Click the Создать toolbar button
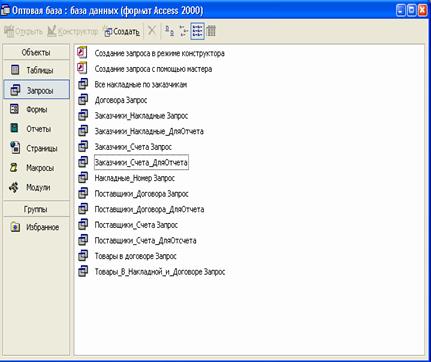The height and width of the screenshot is (362, 431). pos(122,32)
